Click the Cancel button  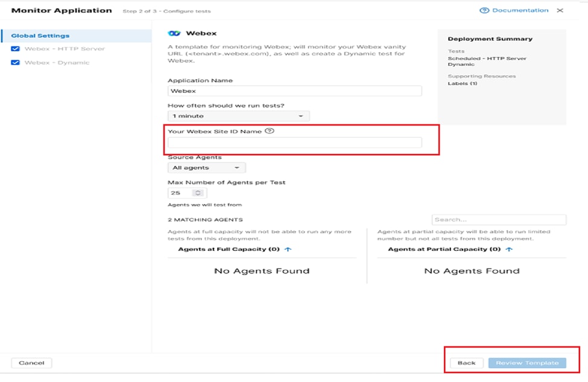[31, 363]
